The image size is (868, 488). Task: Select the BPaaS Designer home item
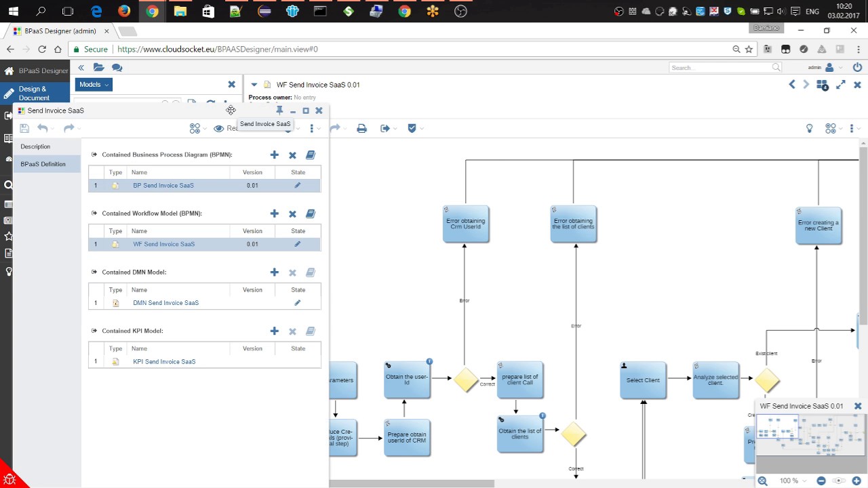pyautogui.click(x=35, y=70)
